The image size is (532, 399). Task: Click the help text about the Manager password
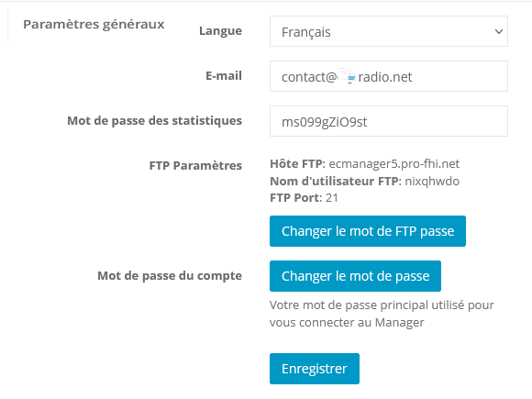point(382,314)
